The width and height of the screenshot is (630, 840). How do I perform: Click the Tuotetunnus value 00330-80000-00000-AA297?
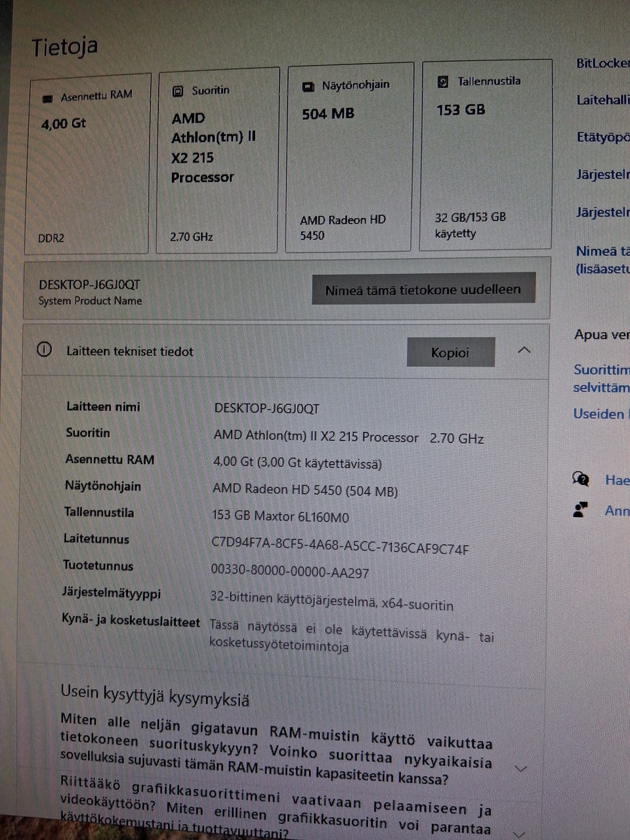[x=289, y=571]
